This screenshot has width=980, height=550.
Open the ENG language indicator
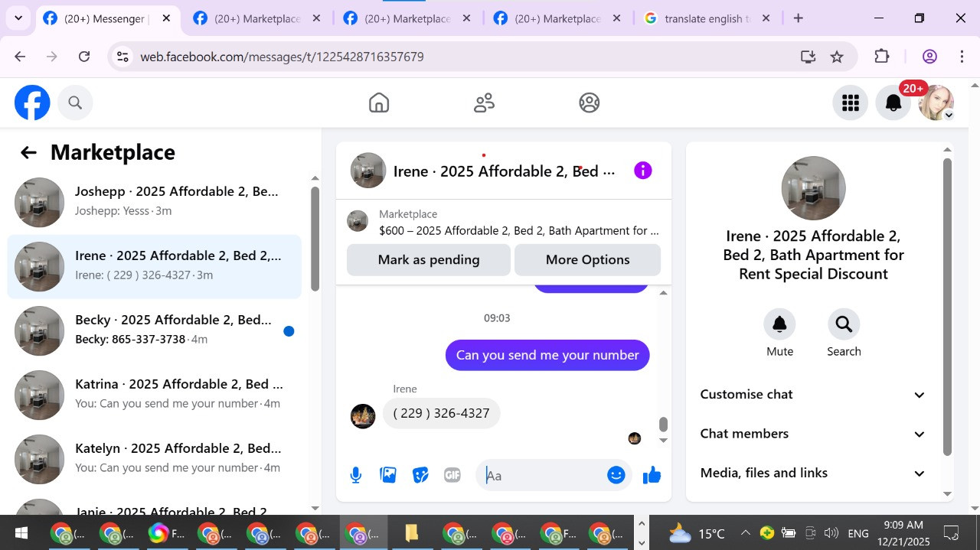858,534
